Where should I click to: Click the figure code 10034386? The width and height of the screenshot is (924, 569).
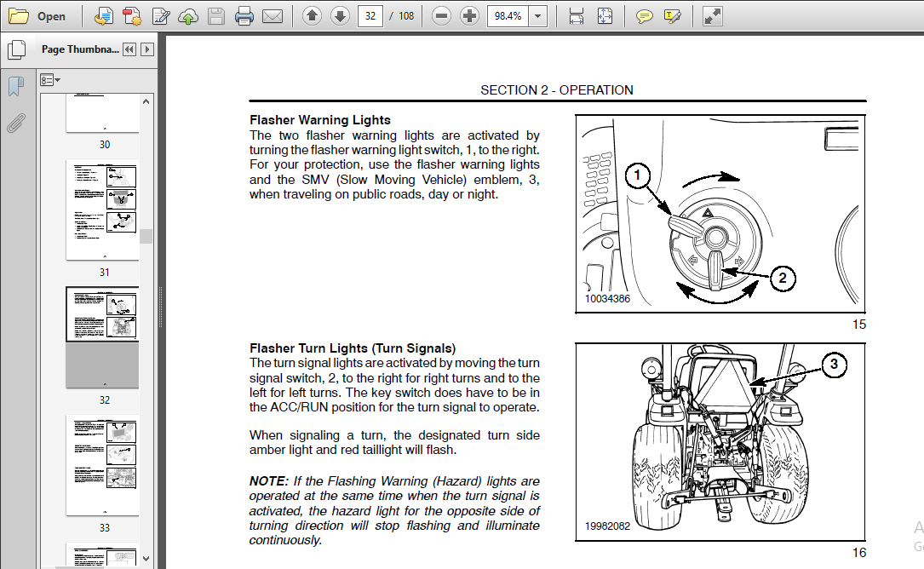click(607, 299)
